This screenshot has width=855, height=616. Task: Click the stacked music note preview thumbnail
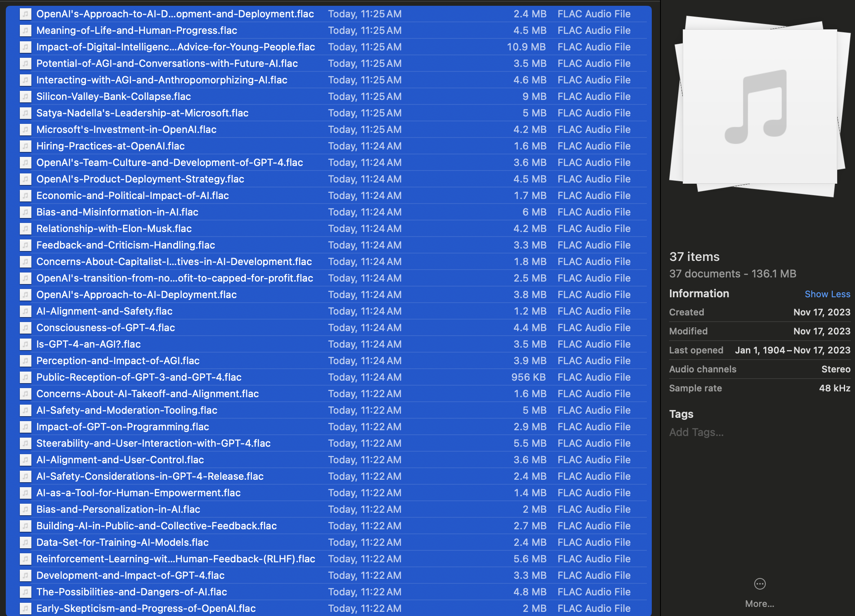759,107
